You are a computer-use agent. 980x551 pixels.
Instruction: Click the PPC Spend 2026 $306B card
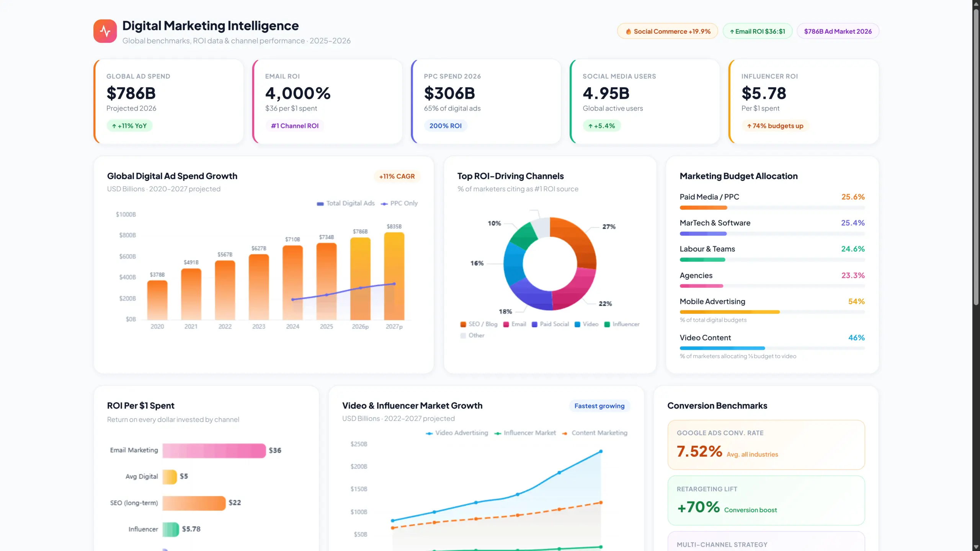(x=486, y=101)
